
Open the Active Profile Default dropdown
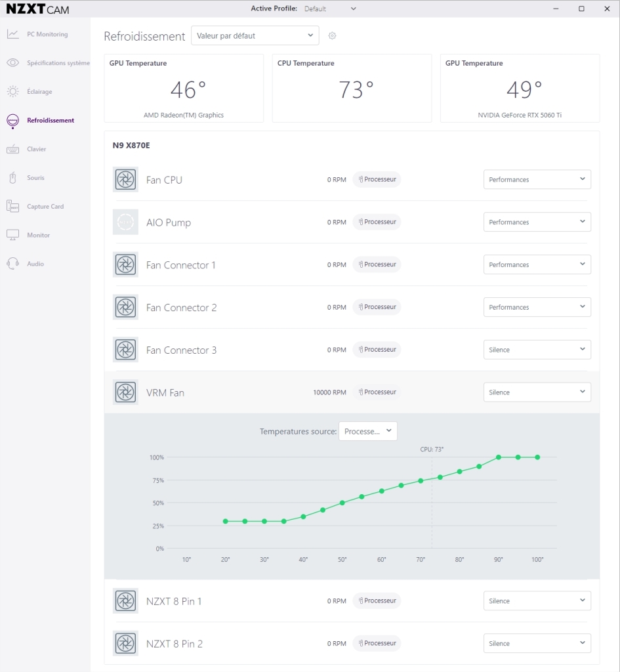[330, 9]
